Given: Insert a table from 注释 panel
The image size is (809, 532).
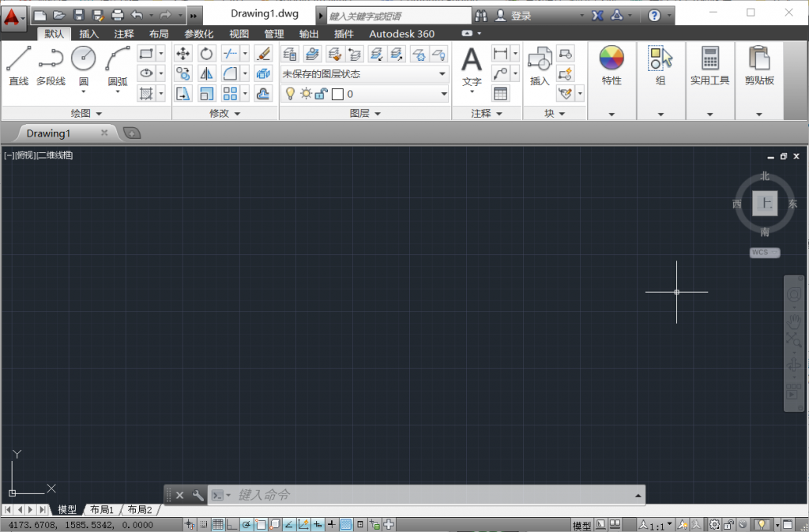Looking at the screenshot, I should [x=500, y=93].
